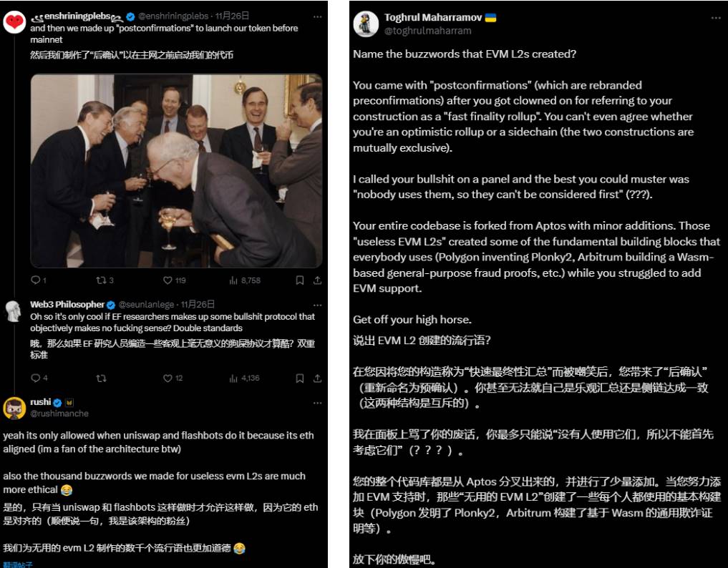Open more options on rushi's tweet

318,403
